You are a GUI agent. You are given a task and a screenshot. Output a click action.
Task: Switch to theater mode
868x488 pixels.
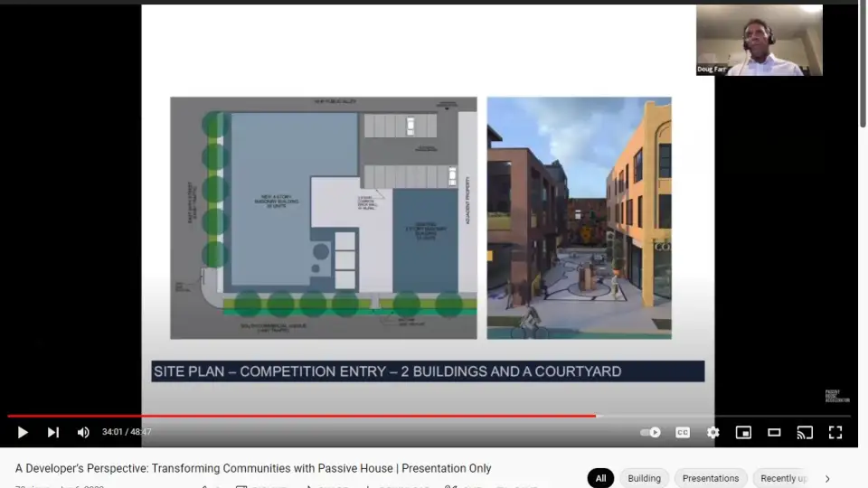[774, 432]
